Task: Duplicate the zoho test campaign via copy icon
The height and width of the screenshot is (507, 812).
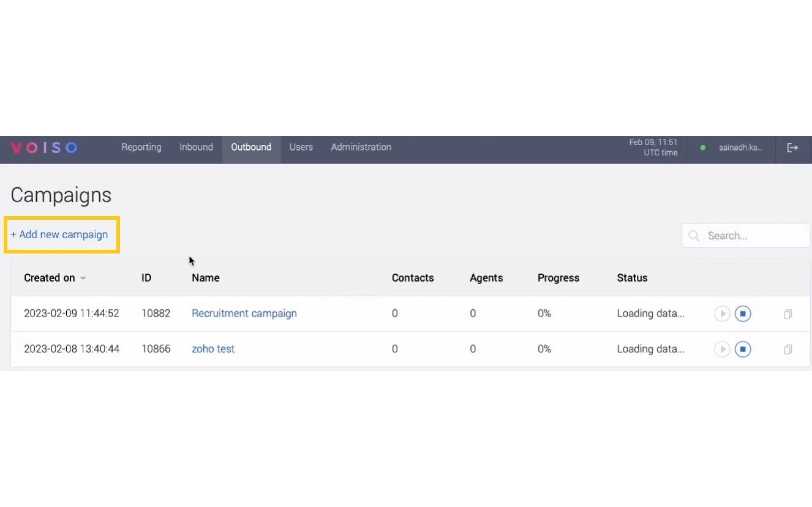Action: 788,349
